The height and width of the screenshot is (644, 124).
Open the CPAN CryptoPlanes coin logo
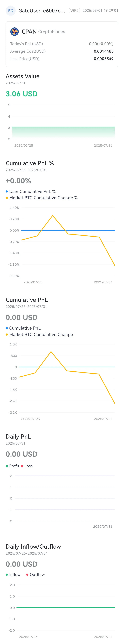point(14,32)
